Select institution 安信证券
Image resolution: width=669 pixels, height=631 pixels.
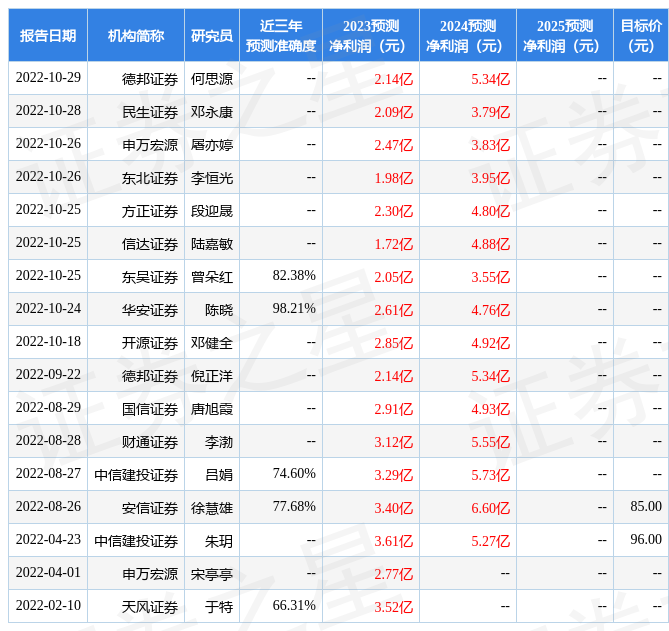(x=150, y=508)
